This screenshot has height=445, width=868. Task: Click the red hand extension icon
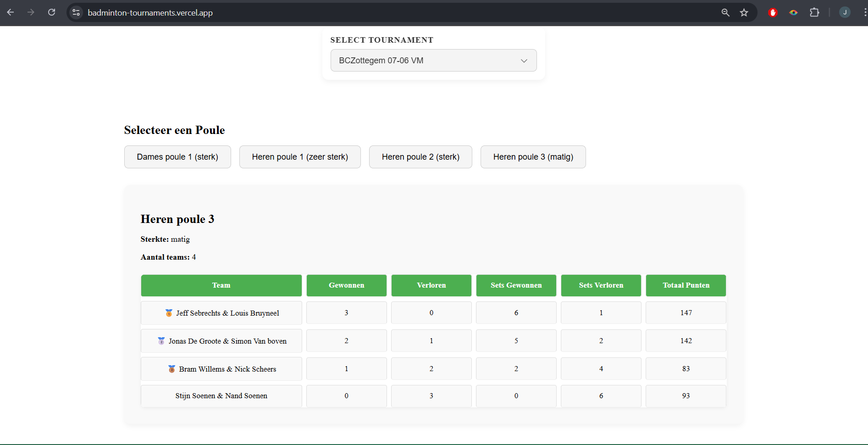pos(773,12)
